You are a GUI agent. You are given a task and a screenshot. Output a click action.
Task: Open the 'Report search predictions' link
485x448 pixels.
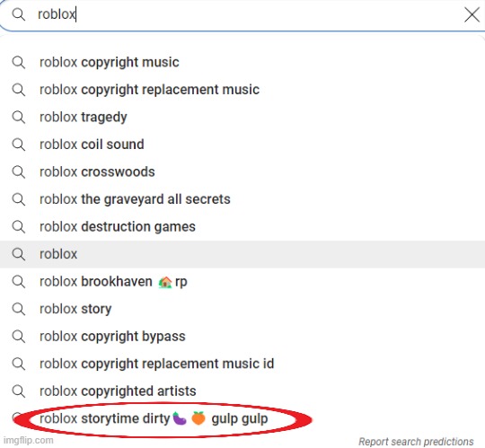tap(416, 442)
